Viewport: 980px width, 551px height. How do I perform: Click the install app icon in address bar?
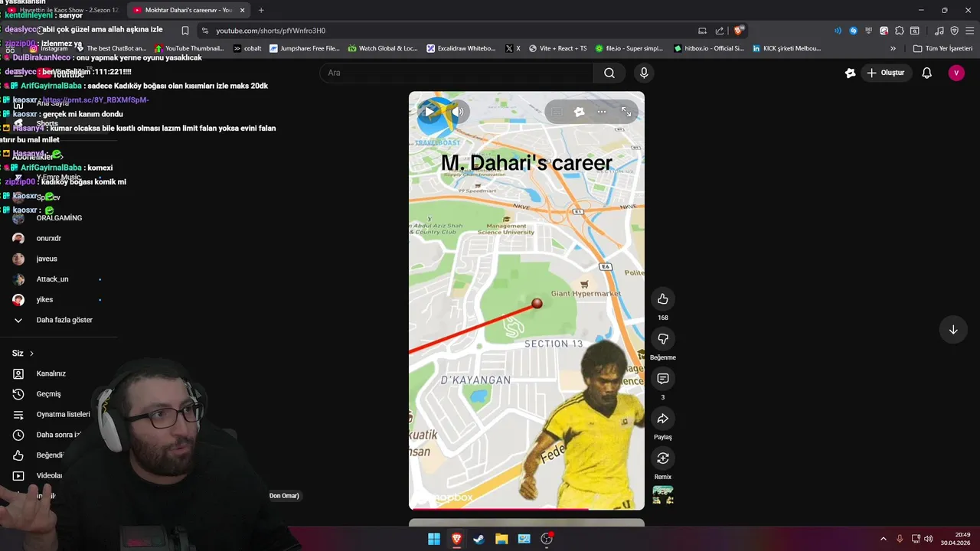coord(702,31)
